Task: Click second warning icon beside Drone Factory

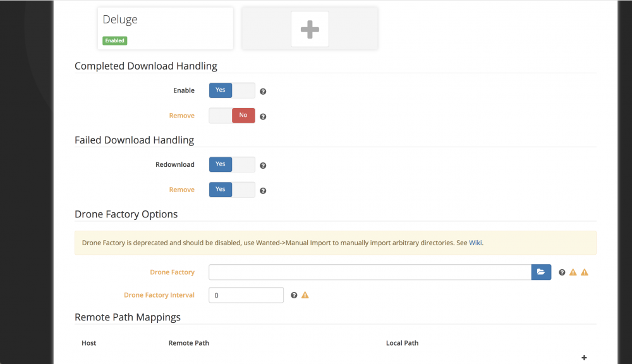Action: 585,272
